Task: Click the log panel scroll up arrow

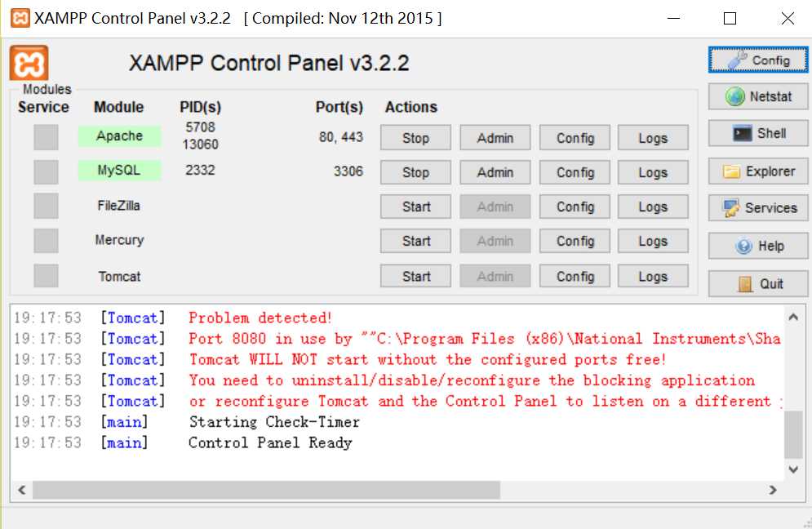Action: [x=793, y=317]
